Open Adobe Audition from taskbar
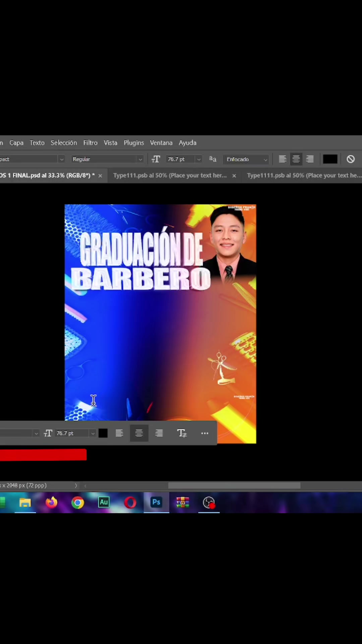The height and width of the screenshot is (644, 362). [x=104, y=502]
